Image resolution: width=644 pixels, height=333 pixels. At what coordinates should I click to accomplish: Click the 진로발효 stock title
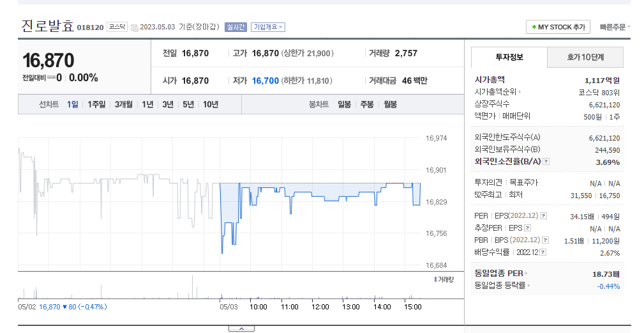click(48, 26)
